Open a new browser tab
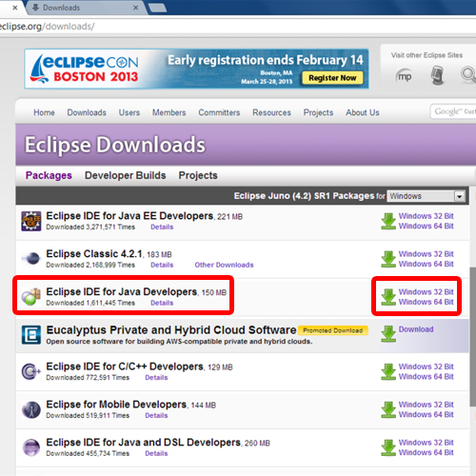 pos(158,8)
